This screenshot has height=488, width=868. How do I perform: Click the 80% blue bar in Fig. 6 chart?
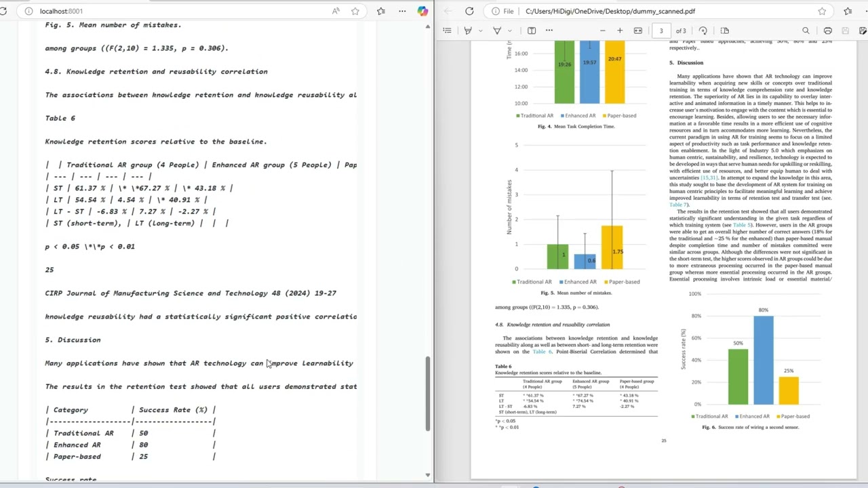[763, 360]
